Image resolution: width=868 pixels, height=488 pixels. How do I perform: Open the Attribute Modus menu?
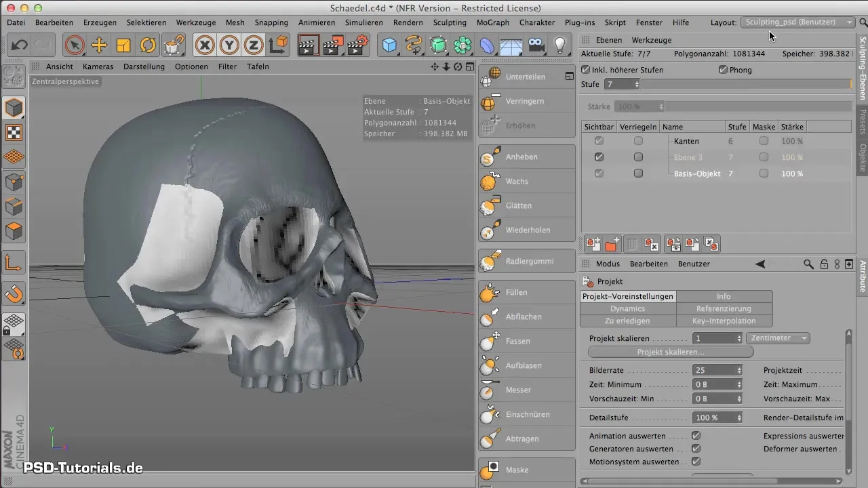[x=608, y=264]
